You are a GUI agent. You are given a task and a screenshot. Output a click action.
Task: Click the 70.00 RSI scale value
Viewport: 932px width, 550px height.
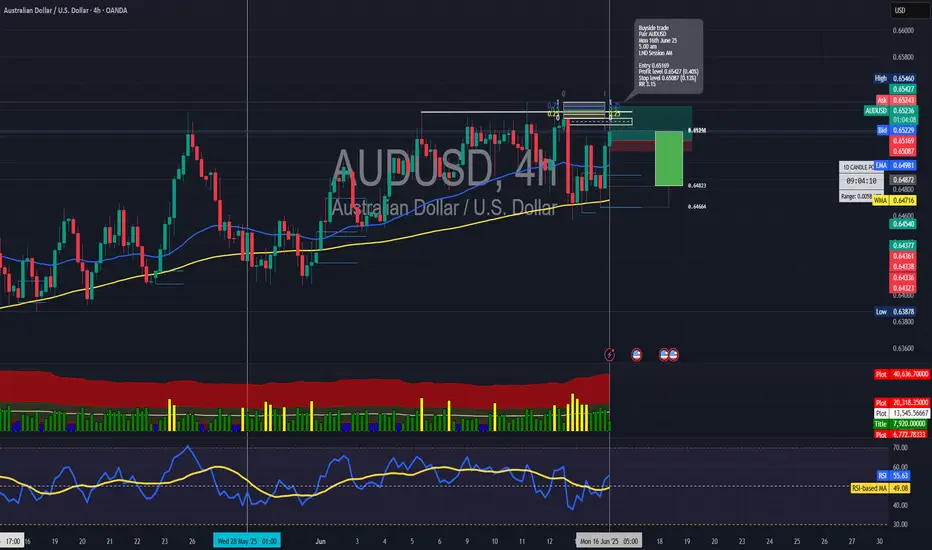[x=900, y=448]
